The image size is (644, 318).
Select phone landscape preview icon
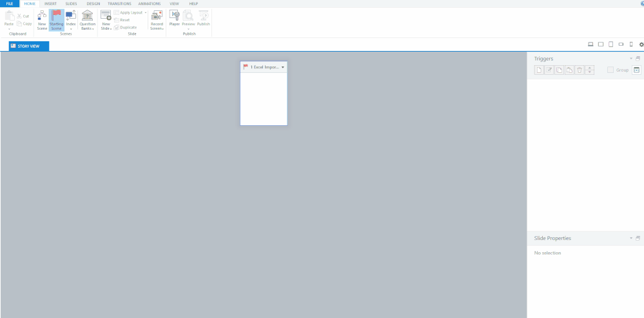[x=621, y=45]
